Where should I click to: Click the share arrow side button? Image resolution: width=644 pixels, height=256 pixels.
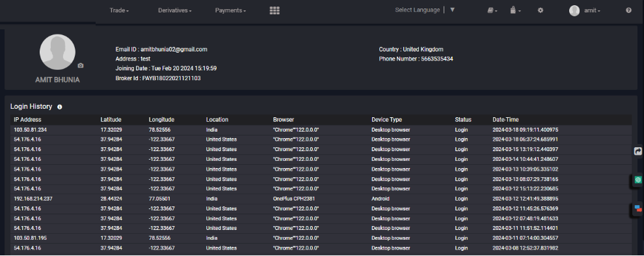coord(638,151)
